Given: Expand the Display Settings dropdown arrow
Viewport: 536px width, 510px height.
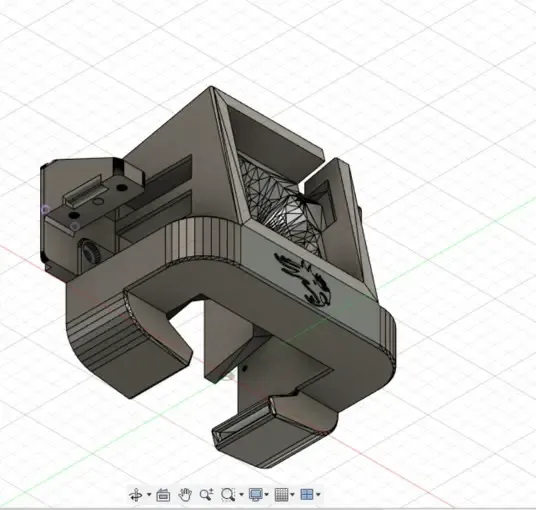Looking at the screenshot, I should tap(267, 494).
